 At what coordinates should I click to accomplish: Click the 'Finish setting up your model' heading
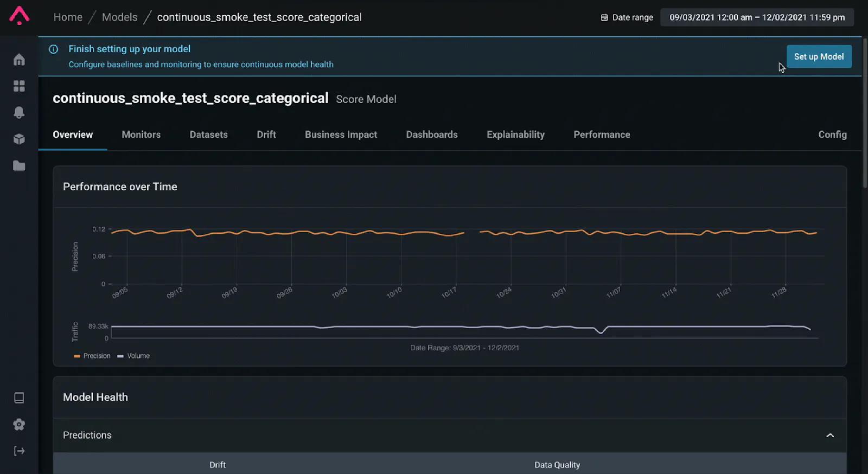pyautogui.click(x=129, y=49)
